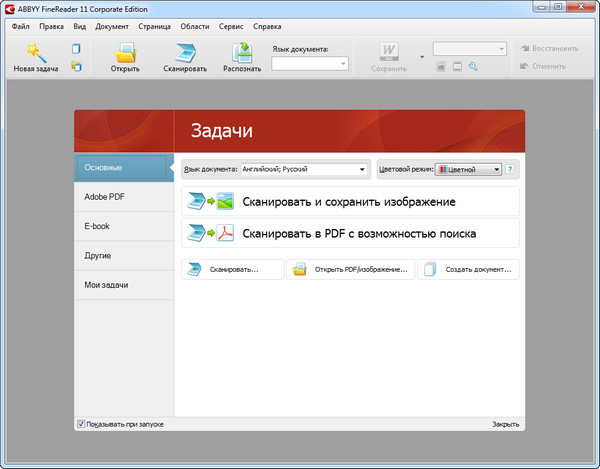Click the stacked pages toolbar icon
The height and width of the screenshot is (469, 600).
coord(77,67)
